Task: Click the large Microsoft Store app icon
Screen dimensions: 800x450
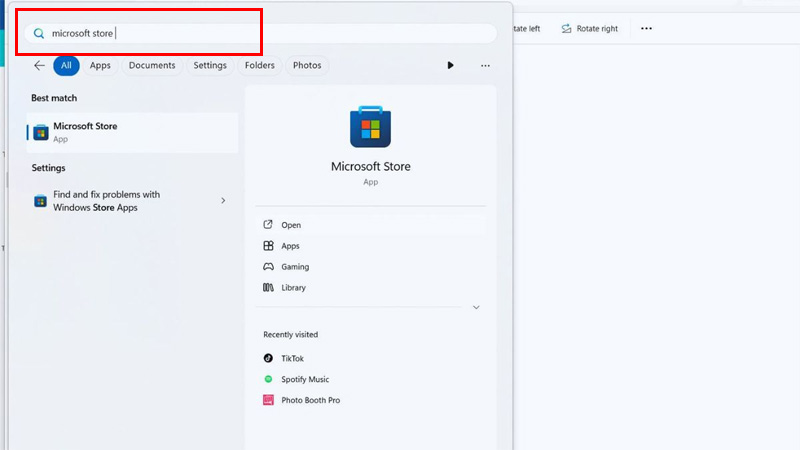Action: click(370, 128)
